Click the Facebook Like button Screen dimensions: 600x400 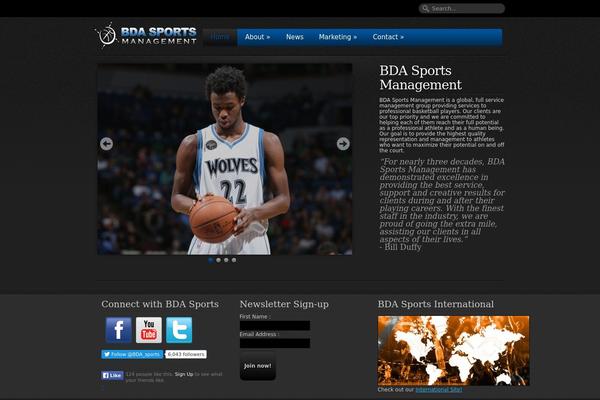(112, 376)
